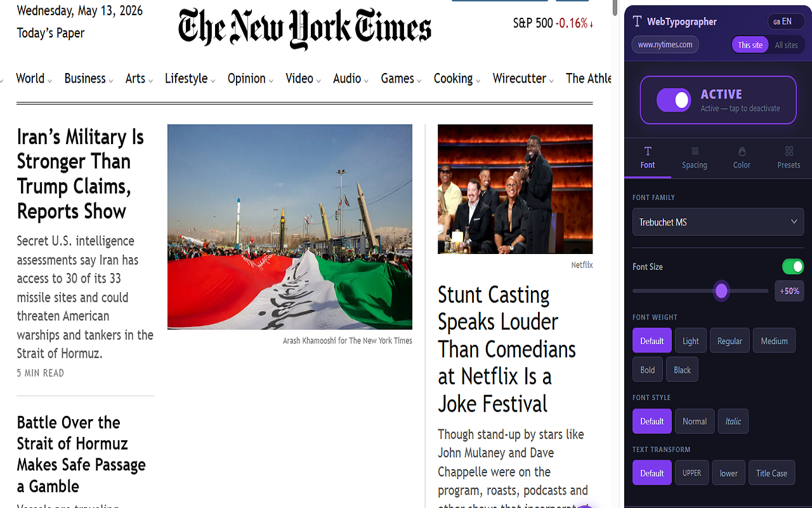This screenshot has width=812, height=508.
Task: Open the Iran's Military Is Stronger headline
Action: coord(81,174)
